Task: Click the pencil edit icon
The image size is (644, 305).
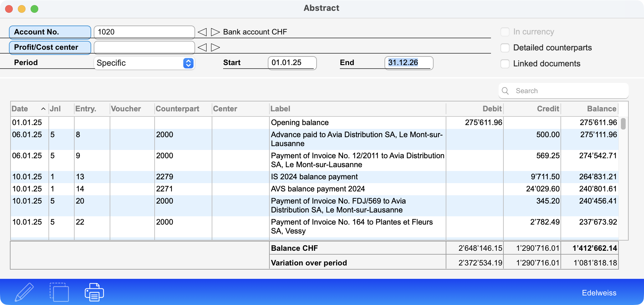Action: tap(24, 292)
